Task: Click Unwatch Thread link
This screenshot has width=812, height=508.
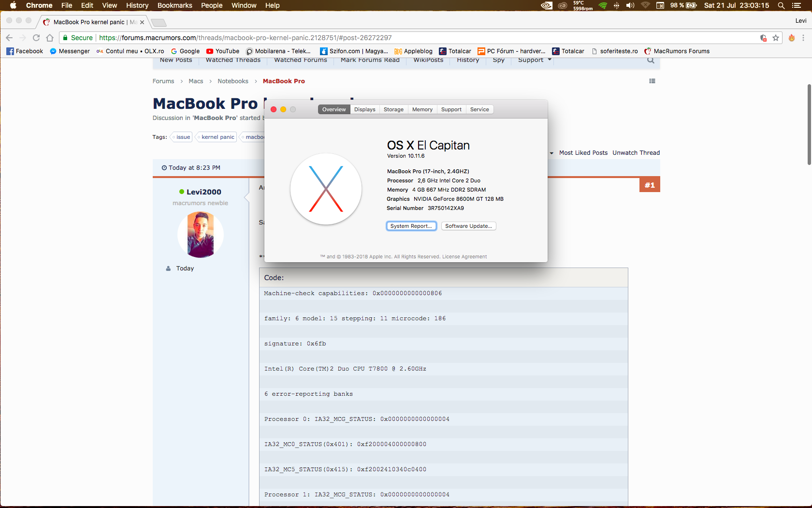Action: [636, 153]
